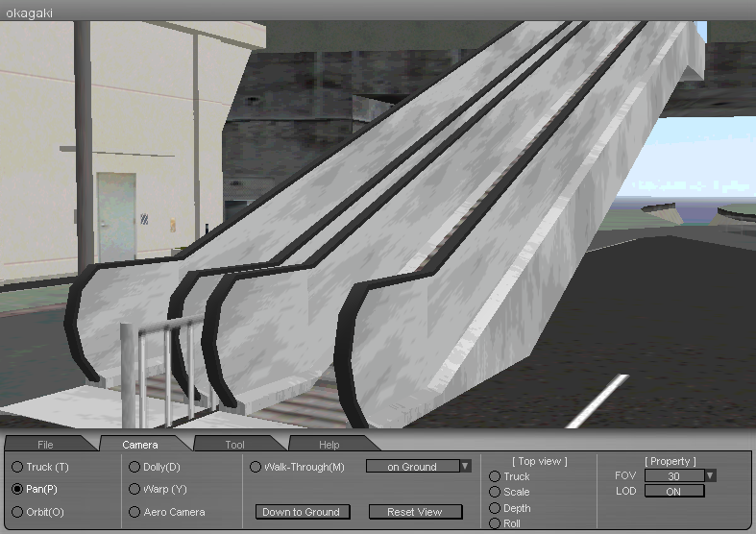Click the Reset View button
Image resolution: width=756 pixels, height=534 pixels.
pos(415,512)
